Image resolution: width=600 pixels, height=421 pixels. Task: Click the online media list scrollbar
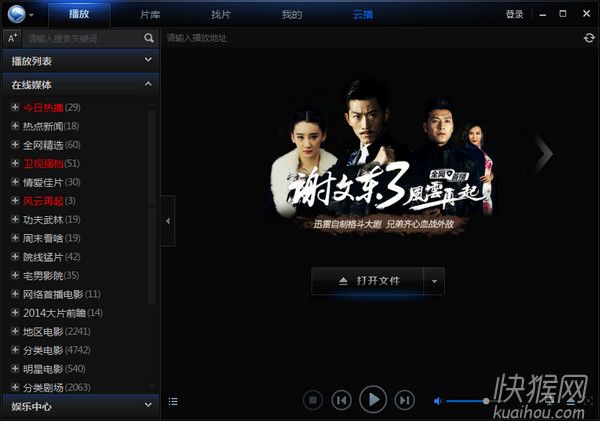152,207
